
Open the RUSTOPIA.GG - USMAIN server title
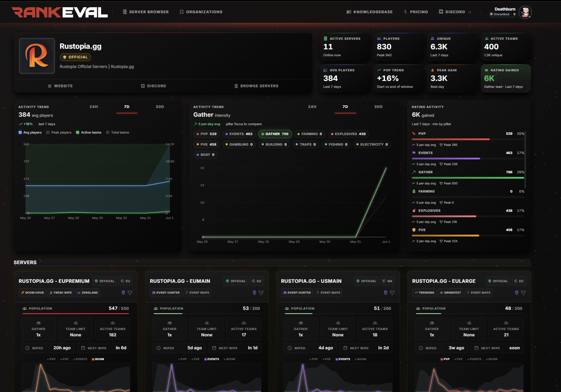[311, 281]
